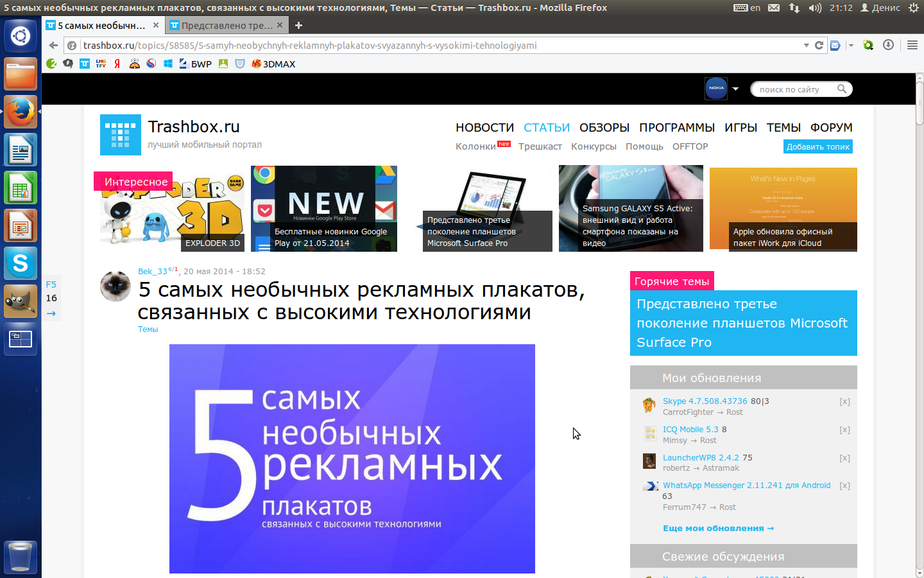
Task: Open Skype from the launcher
Action: 21,263
